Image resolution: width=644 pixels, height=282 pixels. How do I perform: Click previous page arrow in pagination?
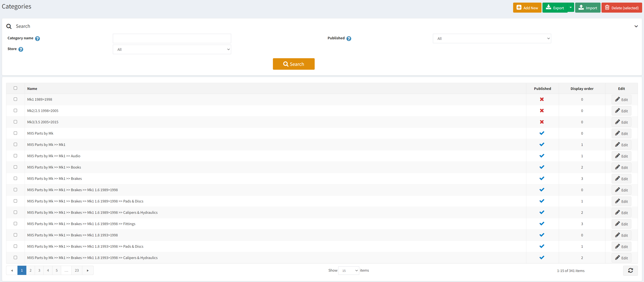click(x=12, y=271)
